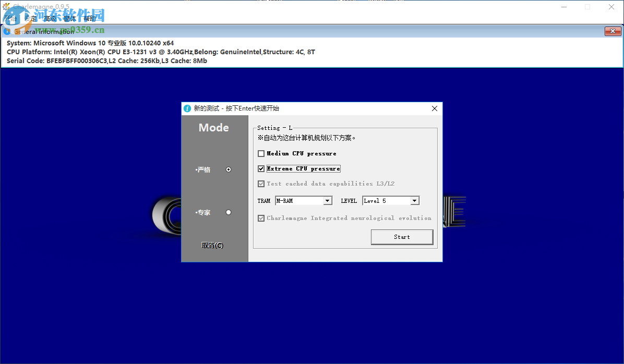Select the 严格 mode radio button
Screen dimensions: 624x364
(229, 169)
